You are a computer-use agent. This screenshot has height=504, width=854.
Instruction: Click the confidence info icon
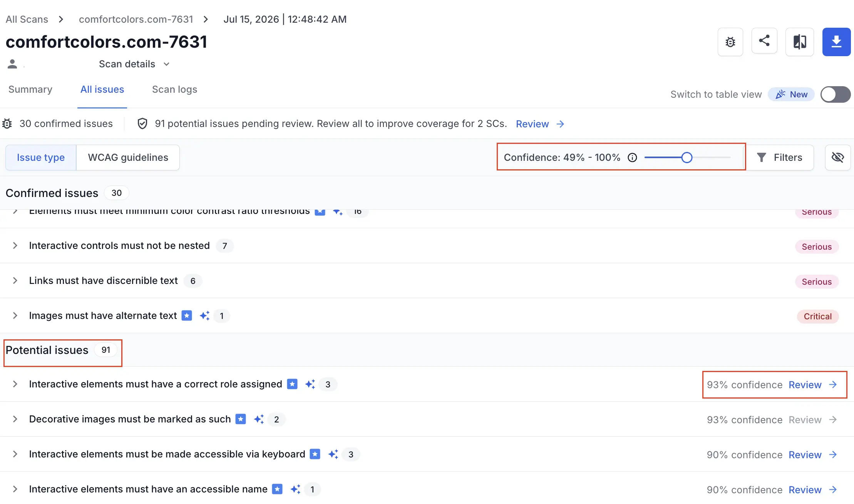click(x=632, y=157)
